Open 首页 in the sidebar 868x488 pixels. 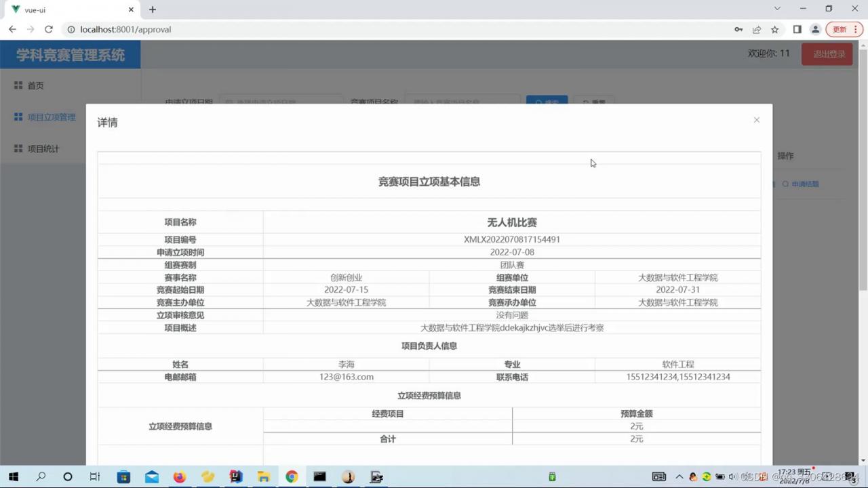(x=36, y=85)
